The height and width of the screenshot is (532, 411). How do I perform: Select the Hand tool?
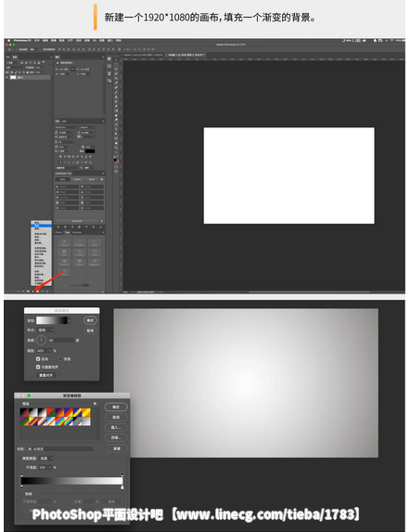coord(116,143)
